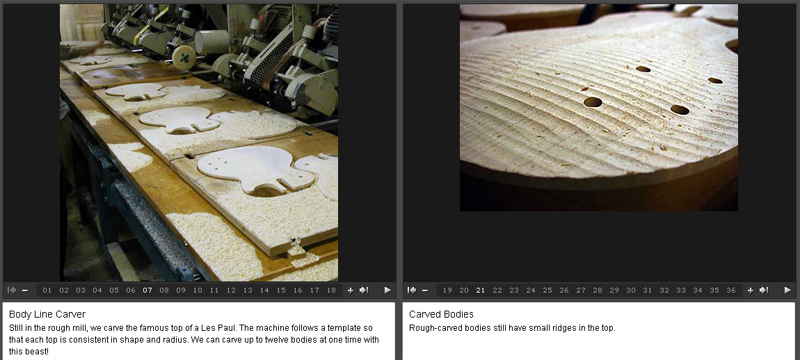
Task: Go to the highlighted slide number 21
Action: tap(481, 290)
